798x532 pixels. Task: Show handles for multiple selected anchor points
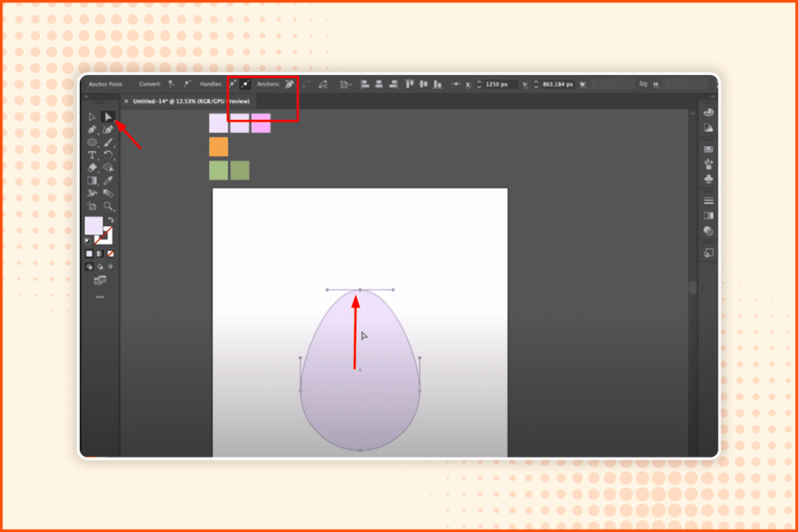231,84
